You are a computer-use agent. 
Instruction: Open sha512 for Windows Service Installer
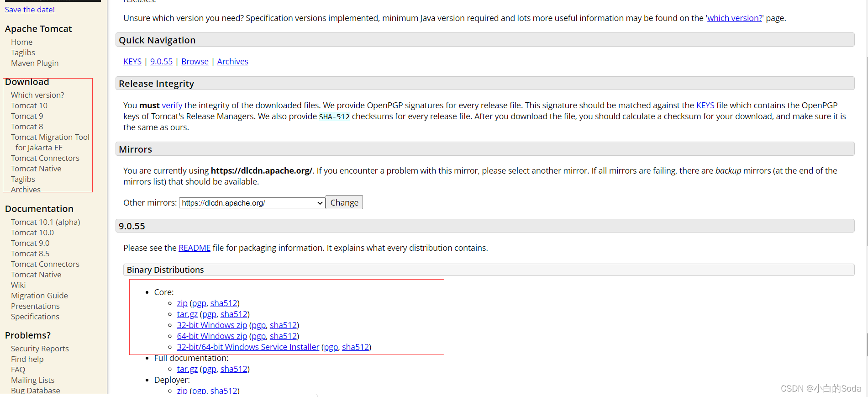tap(355, 347)
